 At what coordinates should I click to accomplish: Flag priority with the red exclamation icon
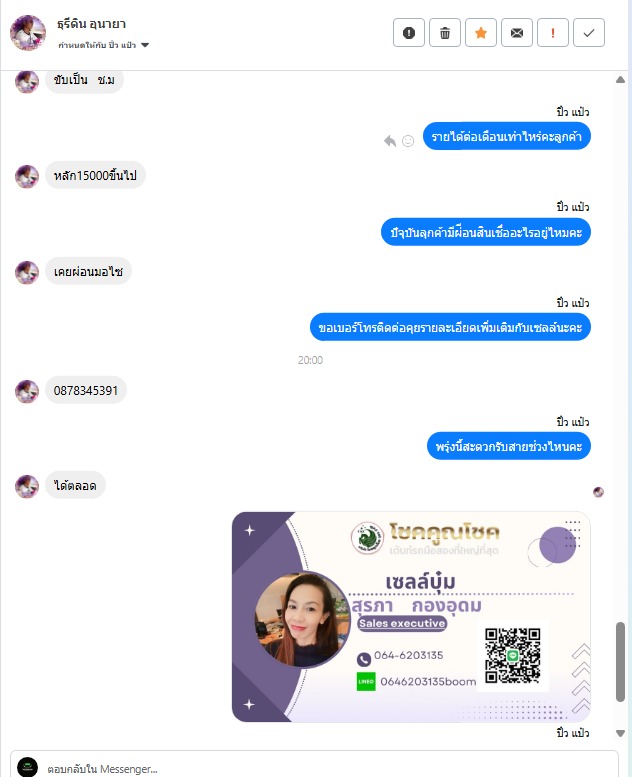coord(553,33)
